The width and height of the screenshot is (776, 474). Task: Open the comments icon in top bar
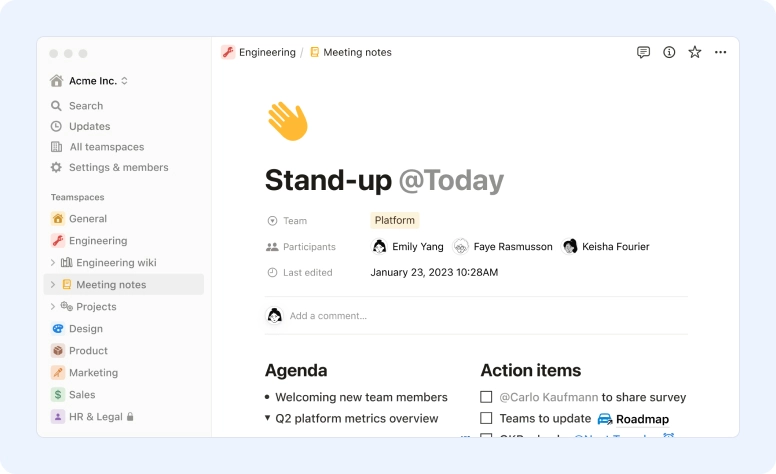643,52
